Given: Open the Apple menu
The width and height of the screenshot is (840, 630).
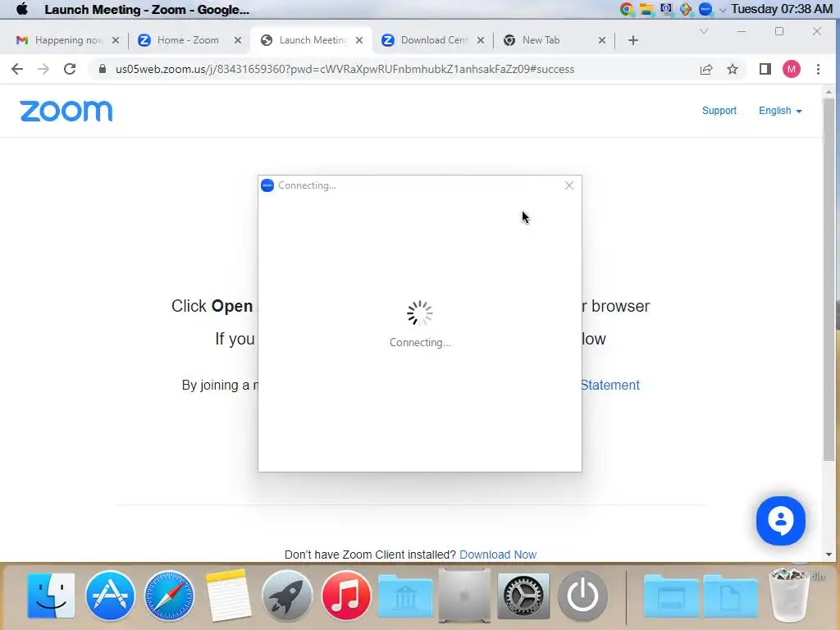Looking at the screenshot, I should [22, 9].
